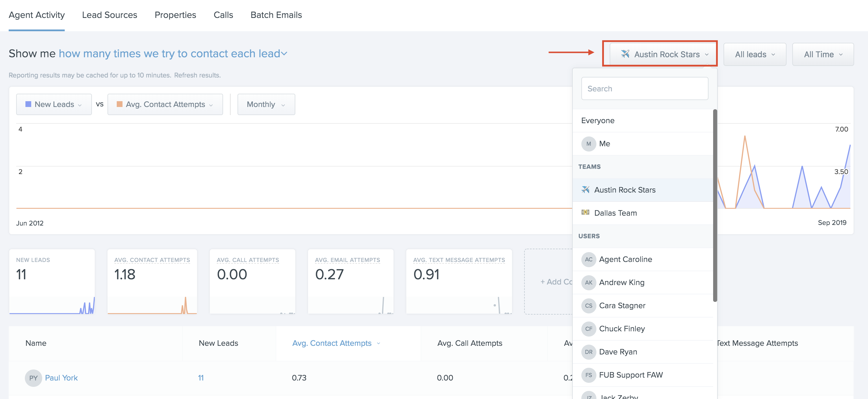Click the DR avatar for Dave Ryan
Viewport: 868px width, 399px height.
pos(588,352)
